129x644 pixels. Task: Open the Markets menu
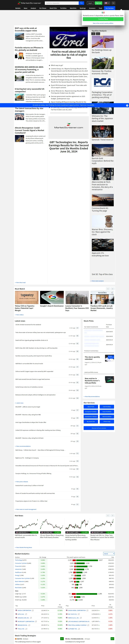pyautogui.click(x=18, y=8)
